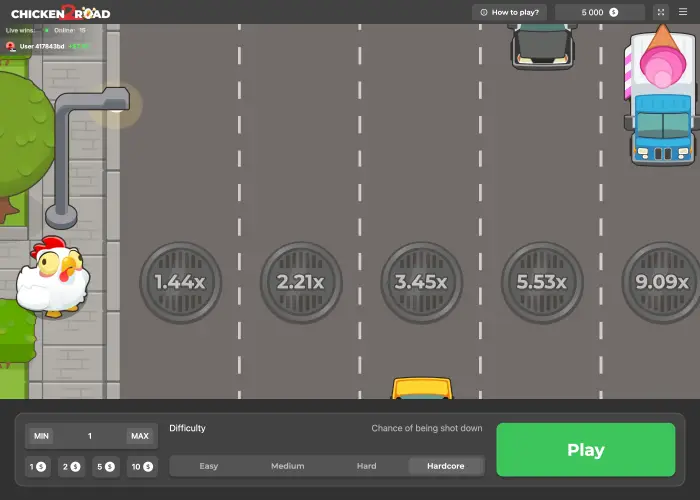Open the How to play help
The image size is (700, 500).
click(x=509, y=12)
